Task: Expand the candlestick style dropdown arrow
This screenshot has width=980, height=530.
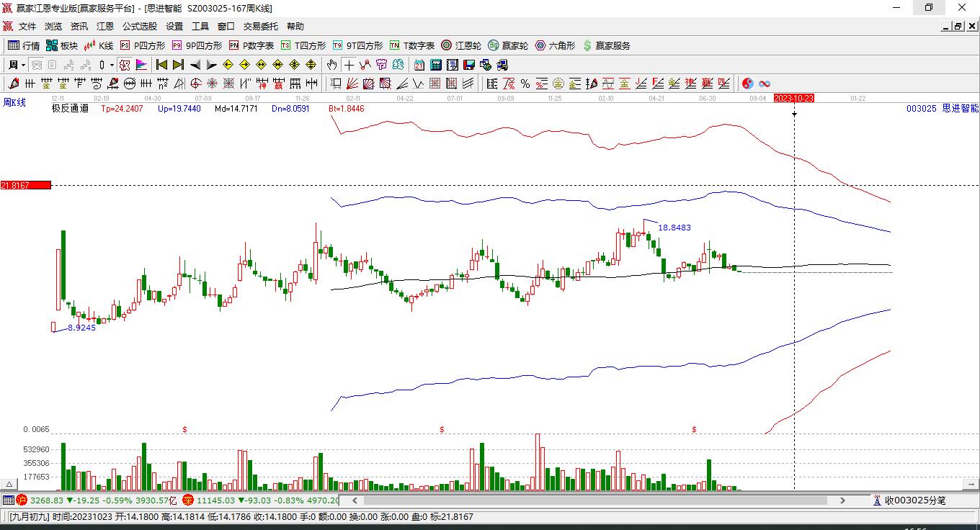Action: click(112, 65)
